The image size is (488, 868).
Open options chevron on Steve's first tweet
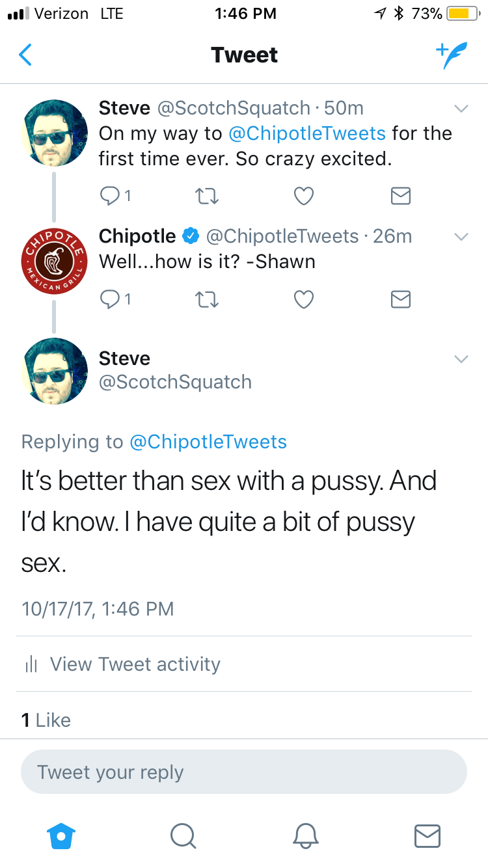point(461,109)
